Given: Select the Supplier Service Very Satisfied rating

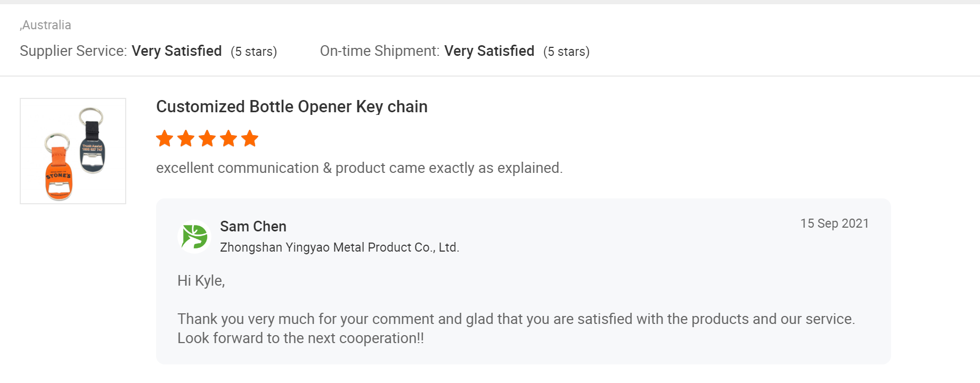Looking at the screenshot, I should click(177, 51).
